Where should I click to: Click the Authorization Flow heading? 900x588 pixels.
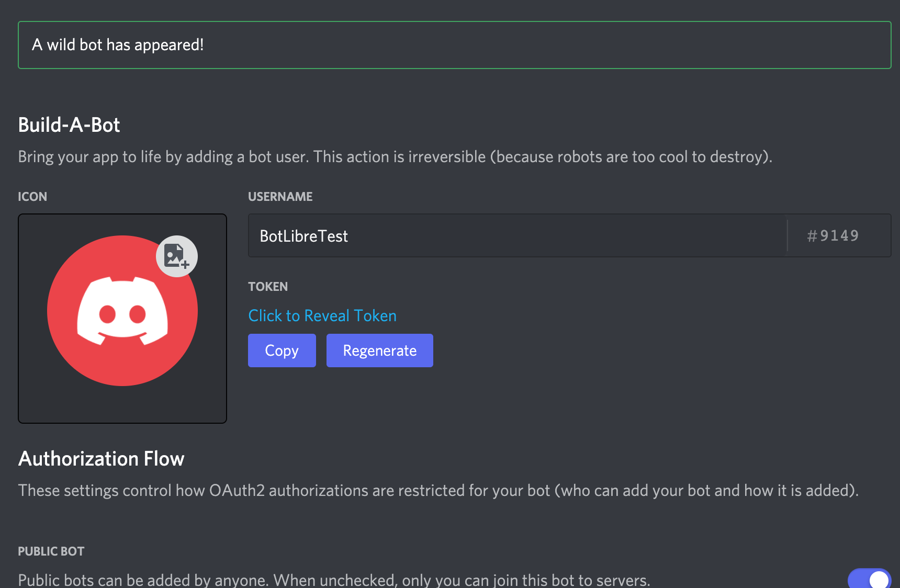[102, 459]
